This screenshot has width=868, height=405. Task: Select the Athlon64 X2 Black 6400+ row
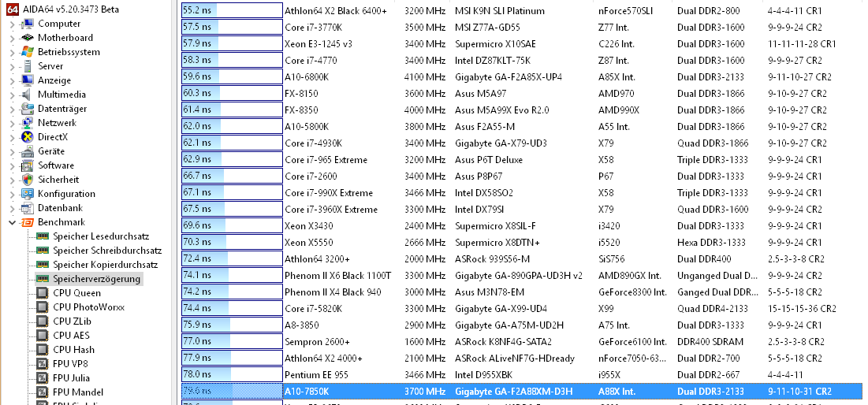click(x=521, y=10)
